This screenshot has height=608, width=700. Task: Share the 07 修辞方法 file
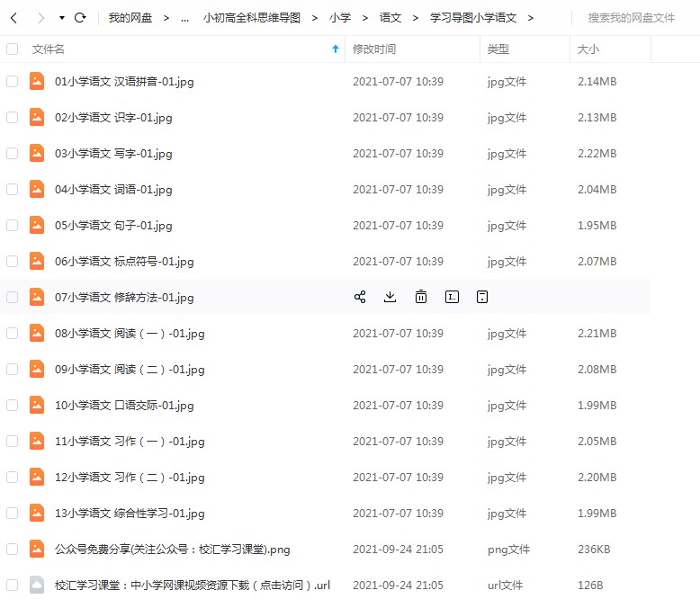point(360,297)
